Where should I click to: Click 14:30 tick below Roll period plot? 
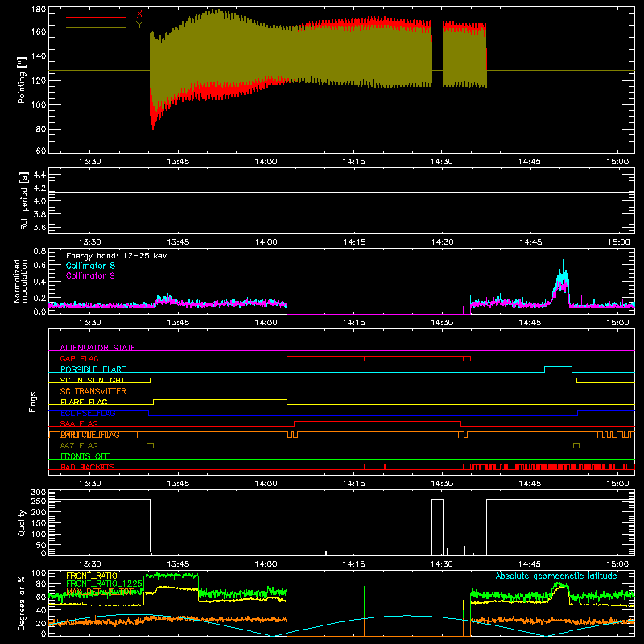tap(442, 242)
